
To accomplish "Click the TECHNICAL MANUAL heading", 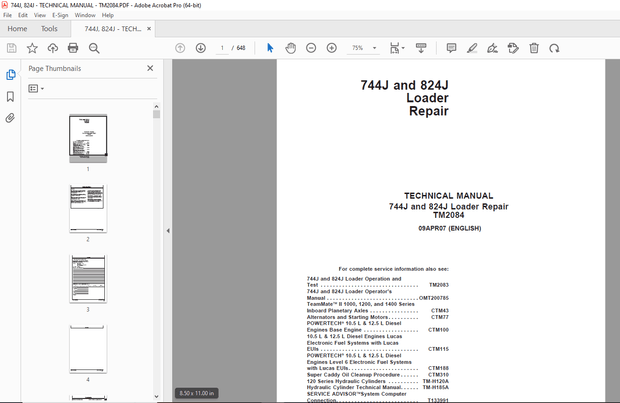I will tap(448, 196).
